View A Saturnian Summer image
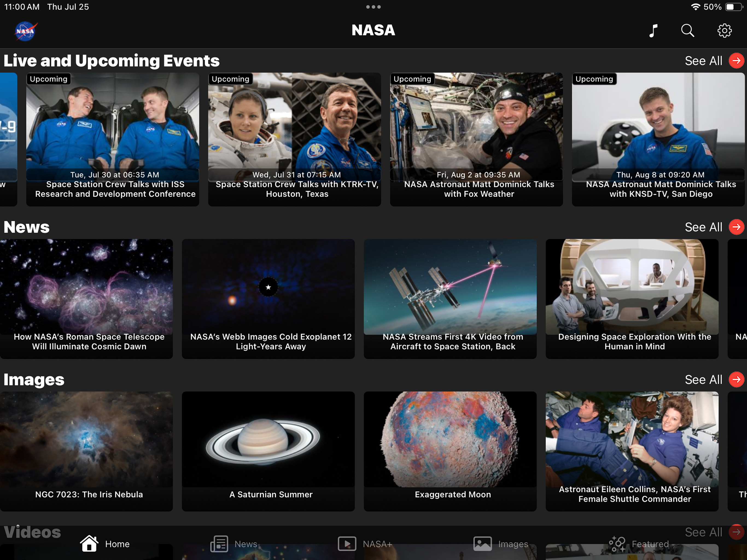 click(268, 451)
